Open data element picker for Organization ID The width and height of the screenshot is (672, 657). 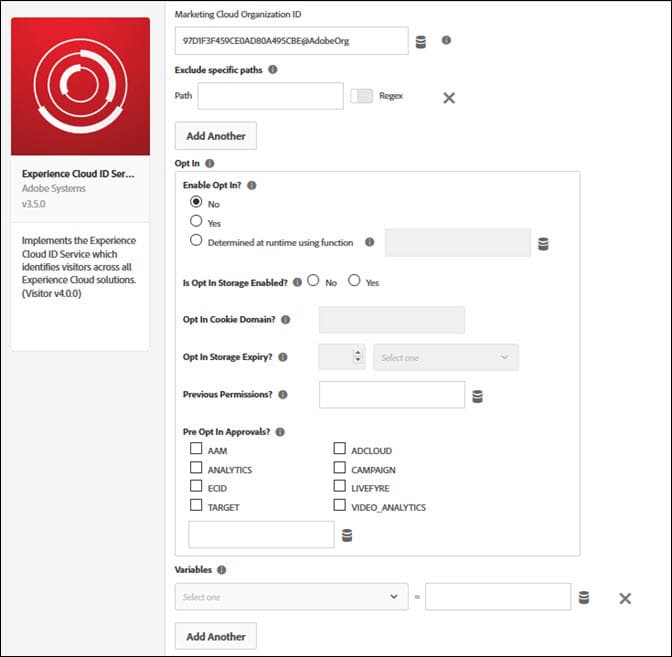[421, 42]
